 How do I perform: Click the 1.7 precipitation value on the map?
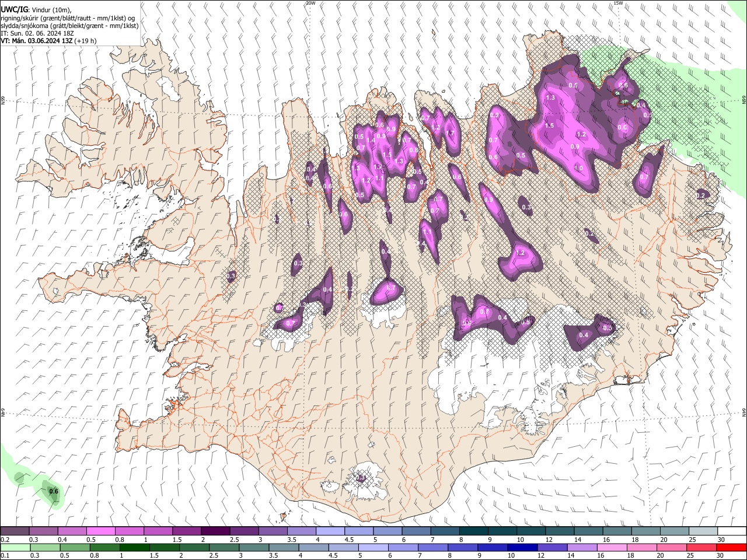[x=450, y=133]
